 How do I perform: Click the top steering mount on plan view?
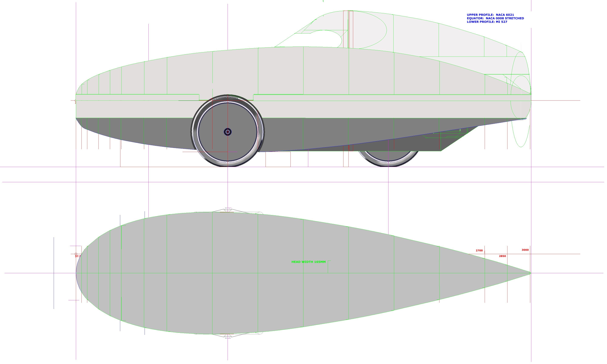coord(228,210)
